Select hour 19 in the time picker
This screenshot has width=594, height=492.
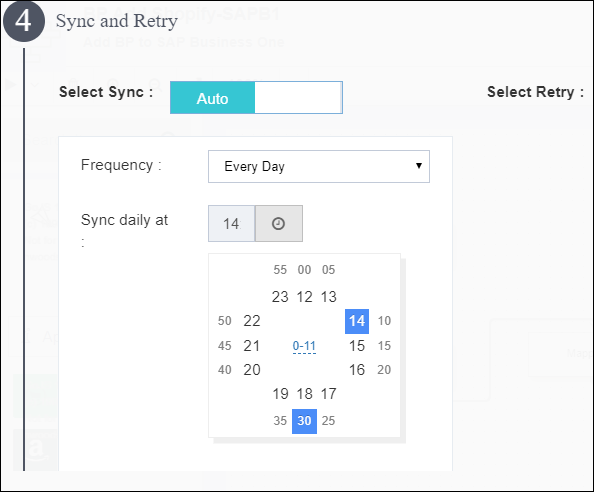click(280, 394)
